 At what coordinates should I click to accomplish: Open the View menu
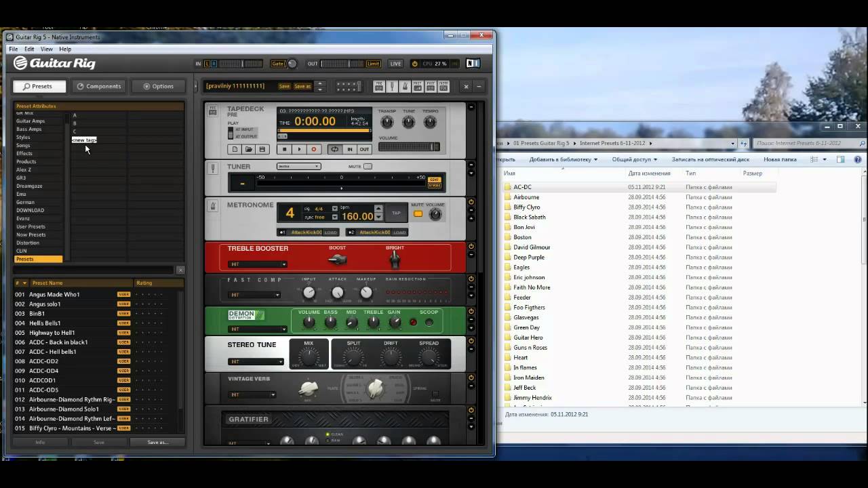pyautogui.click(x=47, y=49)
